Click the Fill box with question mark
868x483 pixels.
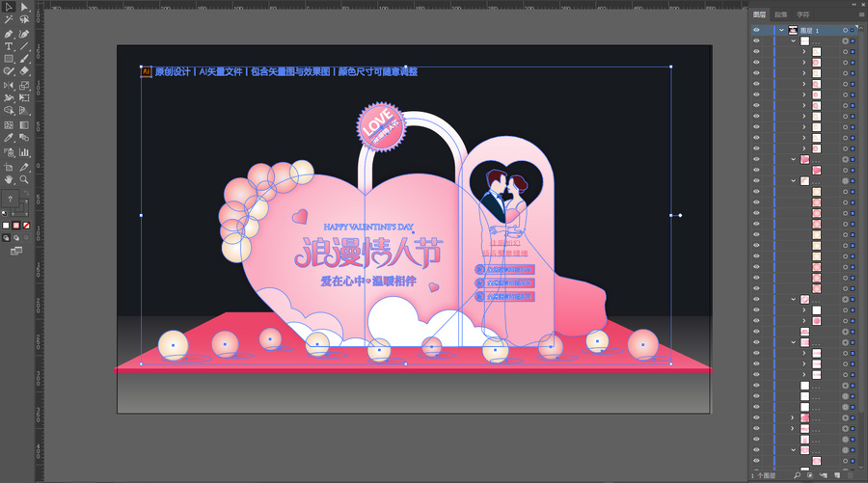coord(10,198)
